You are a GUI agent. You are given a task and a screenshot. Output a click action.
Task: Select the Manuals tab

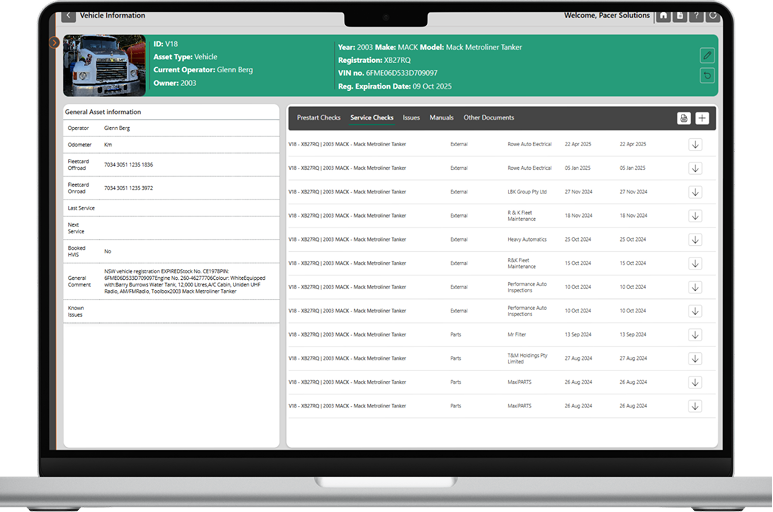(x=441, y=118)
